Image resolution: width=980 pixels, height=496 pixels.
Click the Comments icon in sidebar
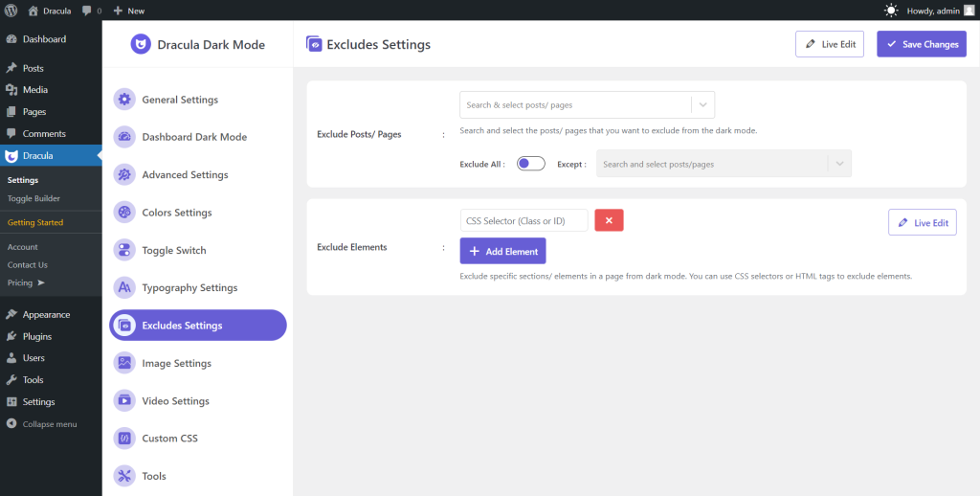tap(11, 134)
